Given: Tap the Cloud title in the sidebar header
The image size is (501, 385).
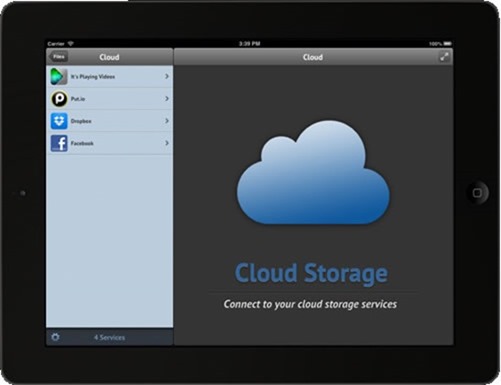Looking at the screenshot, I should [x=109, y=57].
